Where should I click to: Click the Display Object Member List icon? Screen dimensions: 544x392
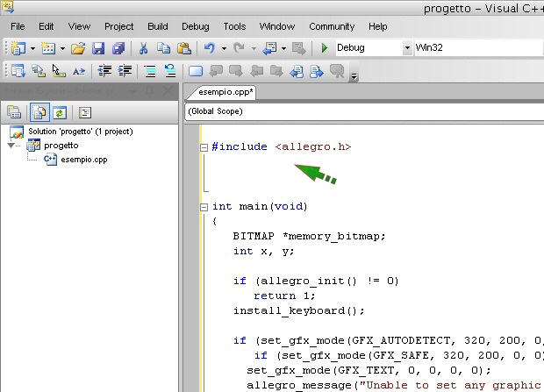pos(18,71)
